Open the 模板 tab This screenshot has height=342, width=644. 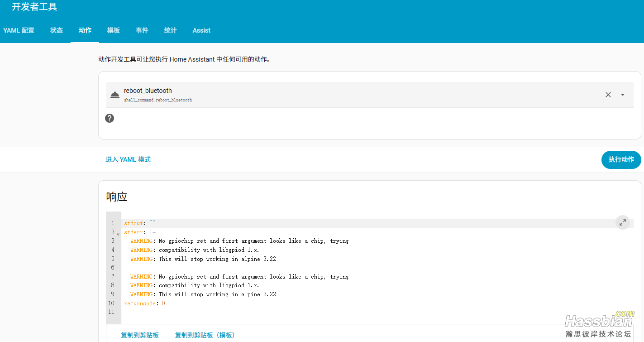(x=114, y=30)
